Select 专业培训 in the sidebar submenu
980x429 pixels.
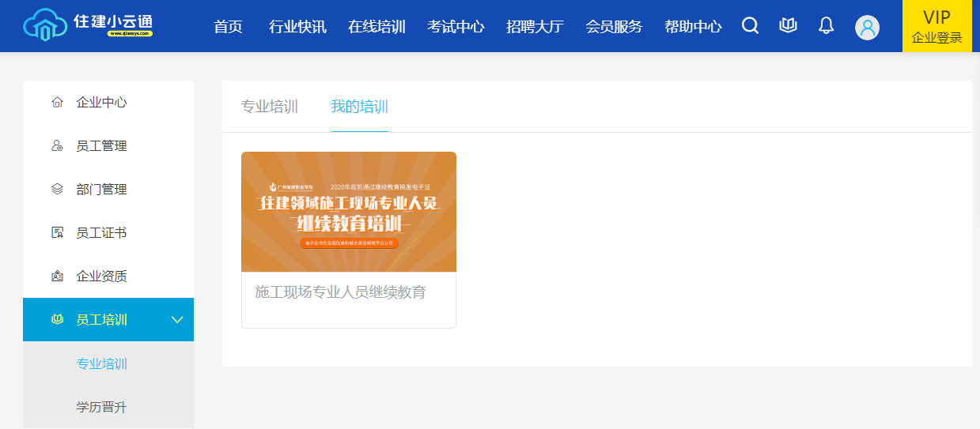pyautogui.click(x=101, y=364)
